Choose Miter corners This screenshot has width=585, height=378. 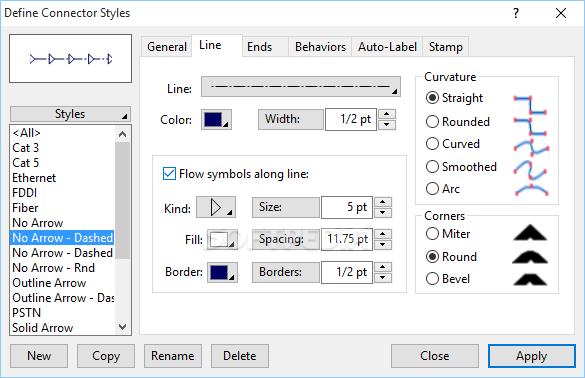click(x=448, y=234)
